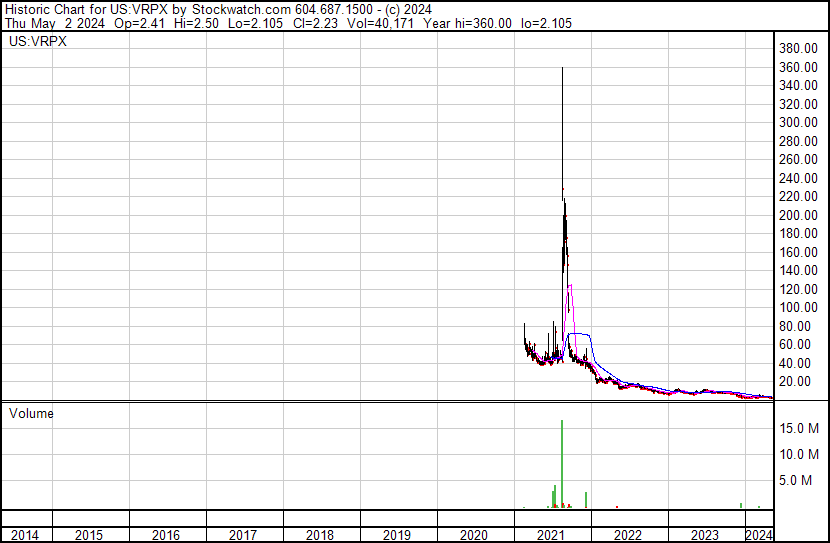Click the 2021 year label on time axis
This screenshot has width=830, height=543.
pyautogui.click(x=551, y=535)
